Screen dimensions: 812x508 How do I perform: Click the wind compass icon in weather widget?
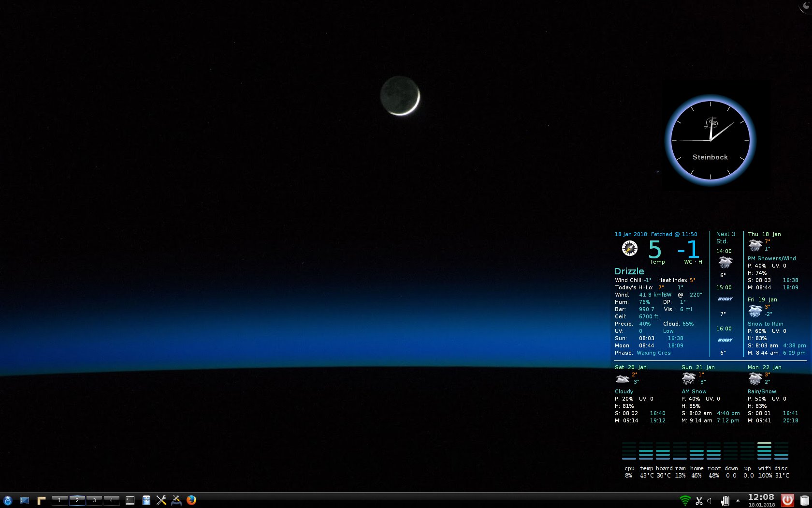click(x=629, y=248)
